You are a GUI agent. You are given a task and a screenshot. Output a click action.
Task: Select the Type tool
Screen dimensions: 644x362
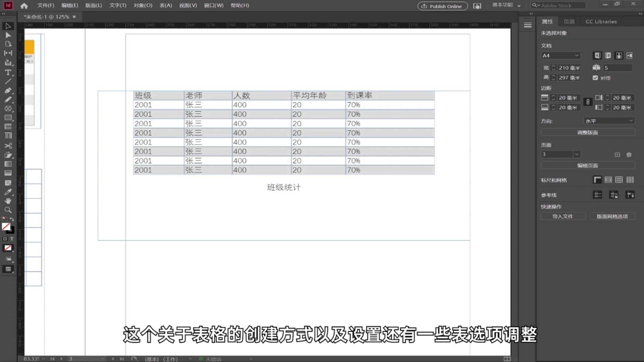point(8,72)
